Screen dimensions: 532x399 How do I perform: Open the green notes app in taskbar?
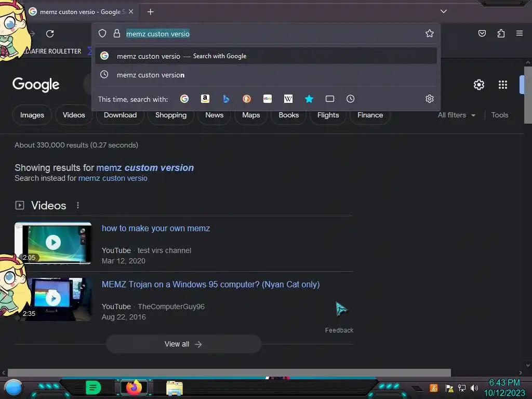(94, 388)
